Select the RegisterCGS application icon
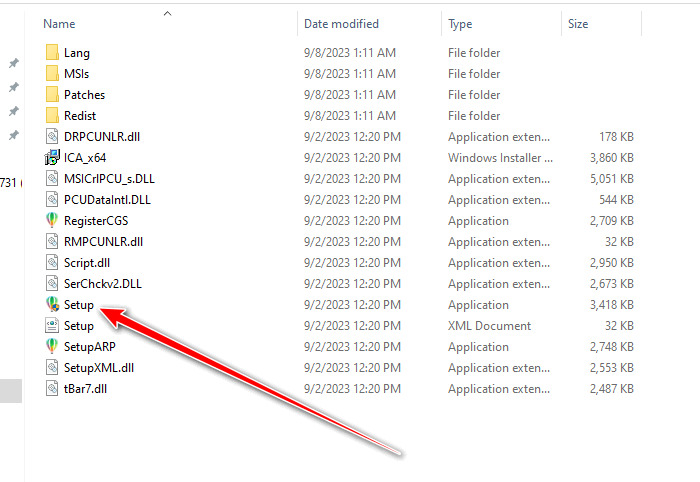Image resolution: width=700 pixels, height=482 pixels. click(53, 221)
